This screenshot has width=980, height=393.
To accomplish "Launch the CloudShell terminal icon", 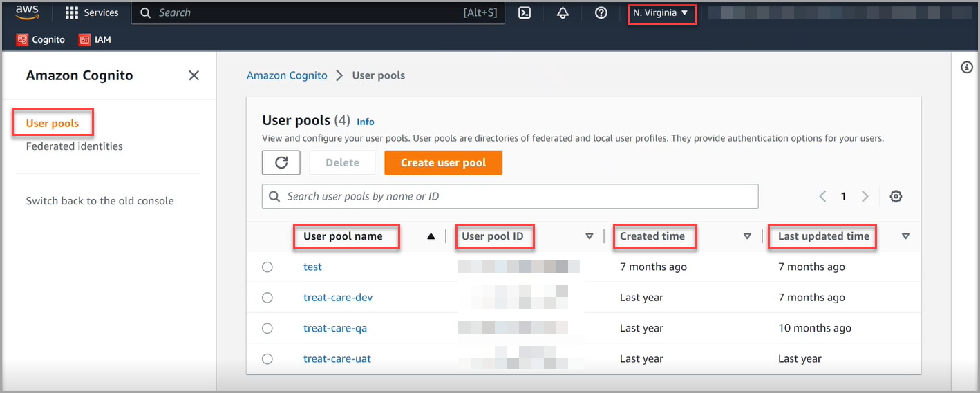I will point(525,12).
